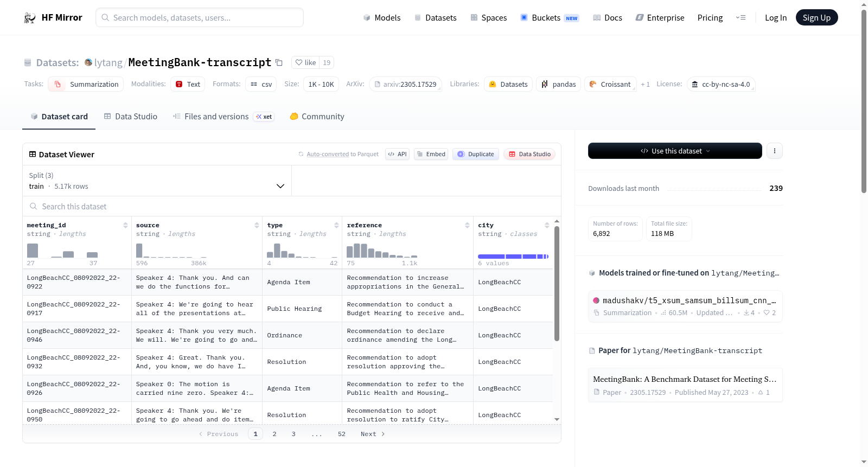
Task: Click the pandas library tag
Action: [x=559, y=84]
